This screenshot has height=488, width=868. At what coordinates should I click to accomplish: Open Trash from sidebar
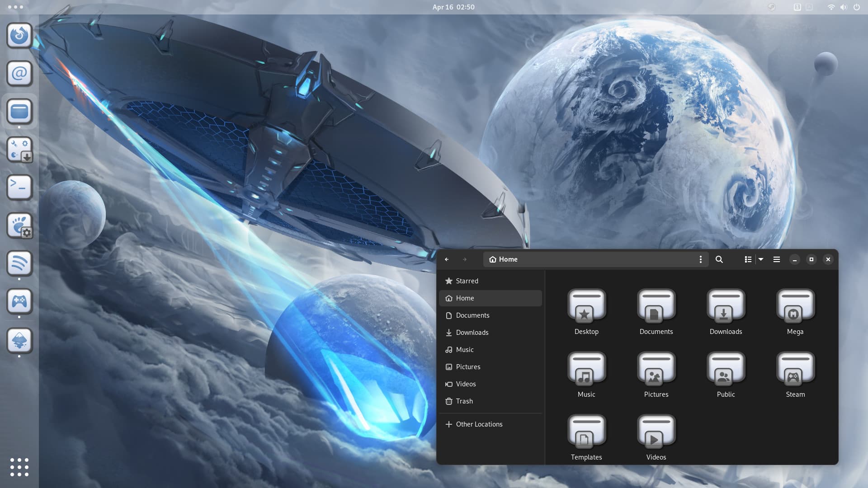click(490, 401)
